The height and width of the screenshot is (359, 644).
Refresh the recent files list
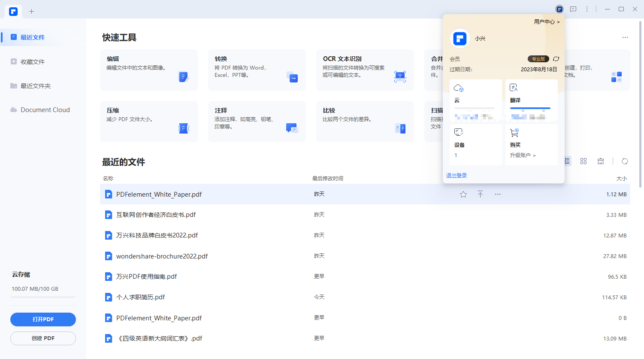click(625, 161)
